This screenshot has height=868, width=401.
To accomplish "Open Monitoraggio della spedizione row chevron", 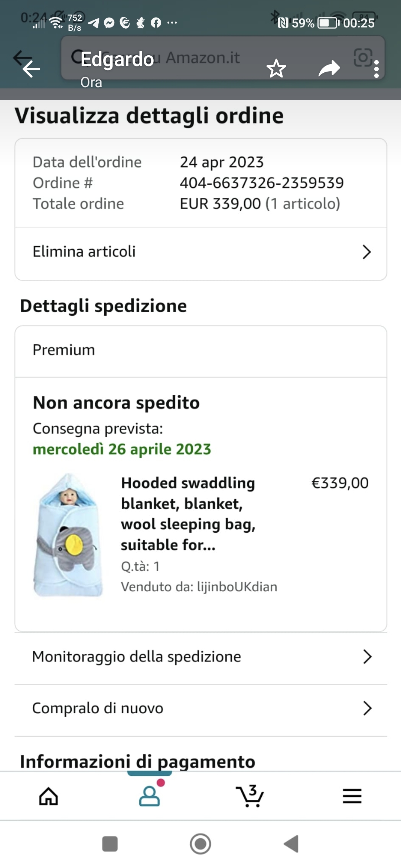I will coord(367,657).
